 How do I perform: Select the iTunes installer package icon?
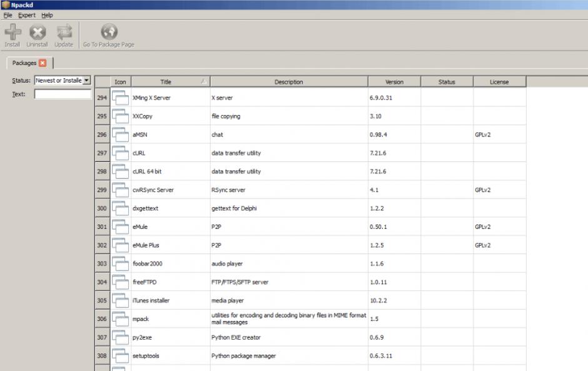[120, 300]
